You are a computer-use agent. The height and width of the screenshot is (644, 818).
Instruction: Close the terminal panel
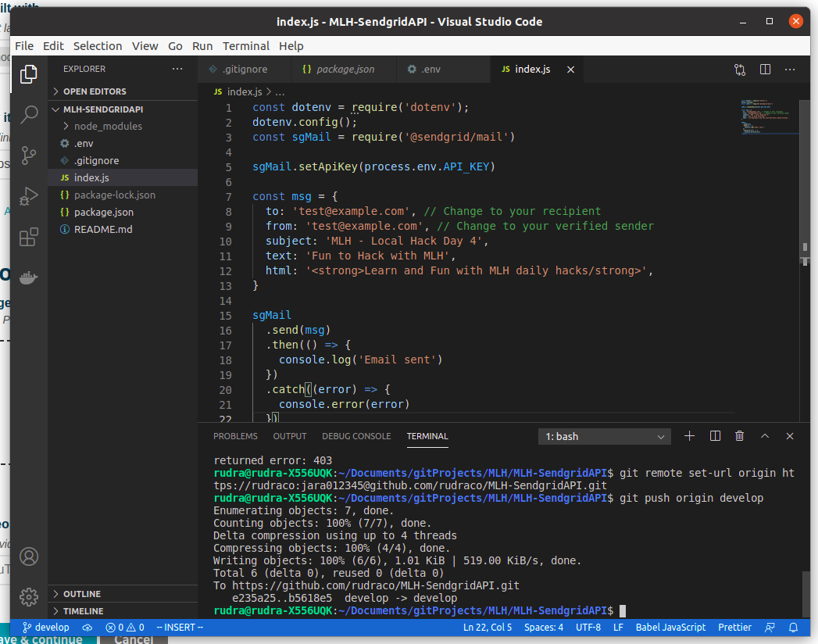[790, 436]
